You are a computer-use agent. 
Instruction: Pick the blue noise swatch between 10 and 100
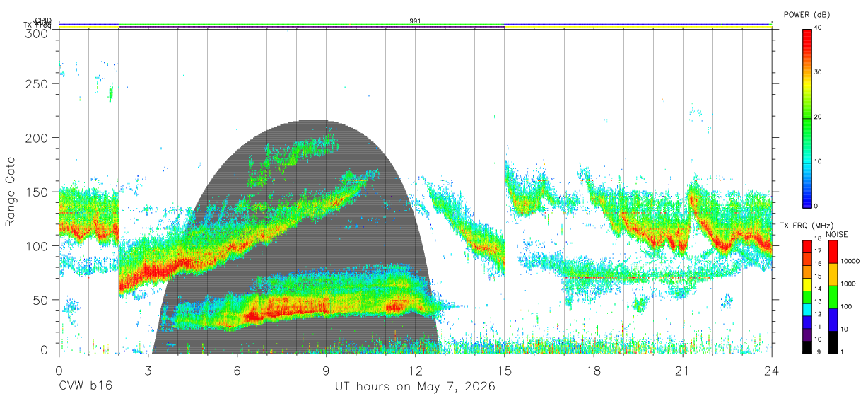[x=833, y=320]
